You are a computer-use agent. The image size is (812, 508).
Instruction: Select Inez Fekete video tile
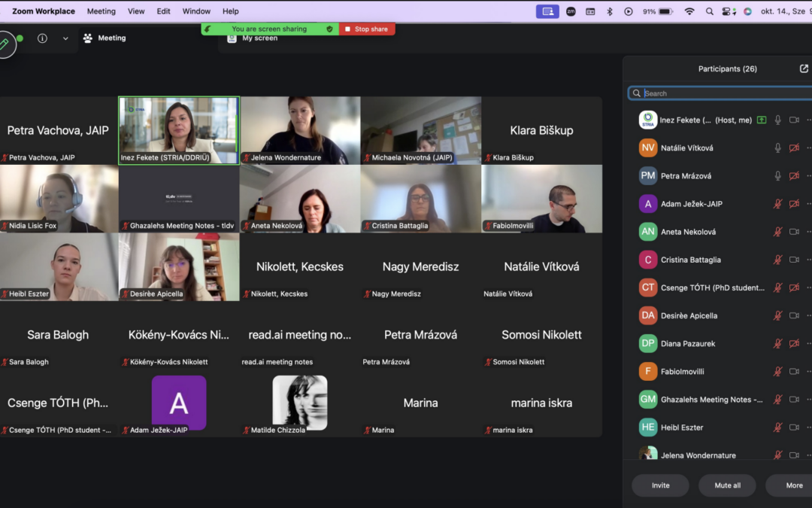(179, 131)
